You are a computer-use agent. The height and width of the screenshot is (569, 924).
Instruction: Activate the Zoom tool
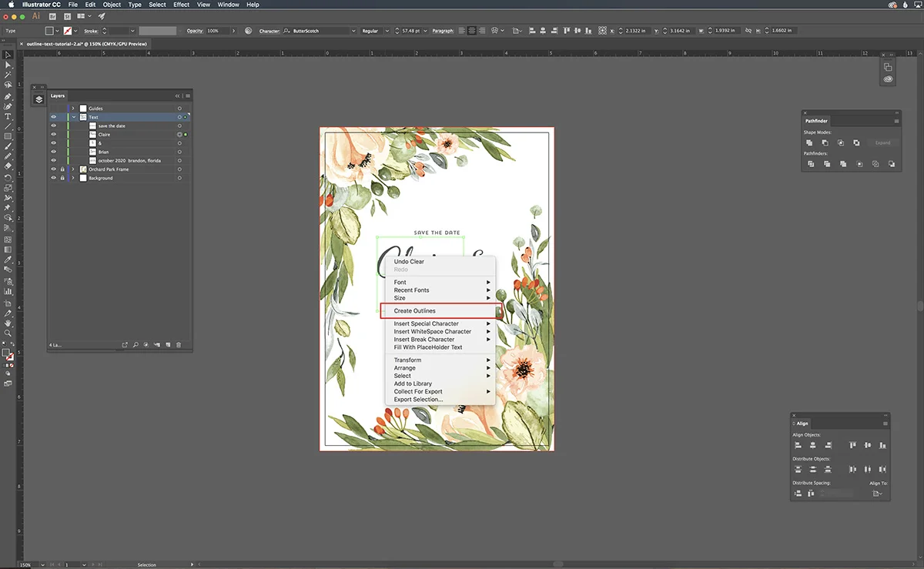click(8, 333)
